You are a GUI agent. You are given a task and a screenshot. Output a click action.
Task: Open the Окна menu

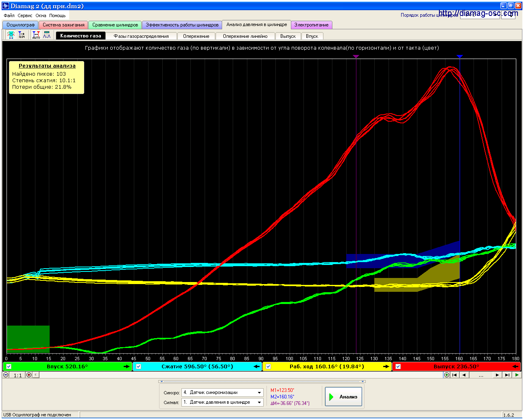tap(41, 15)
